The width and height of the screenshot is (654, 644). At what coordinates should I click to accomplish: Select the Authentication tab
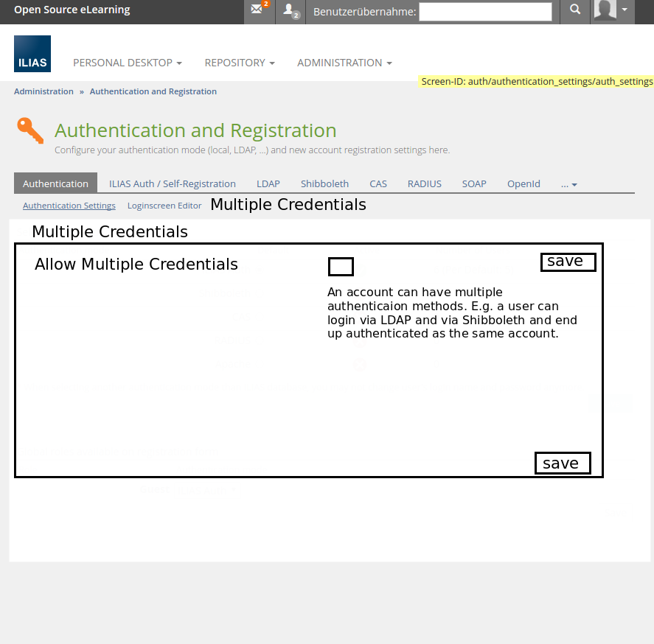55,183
